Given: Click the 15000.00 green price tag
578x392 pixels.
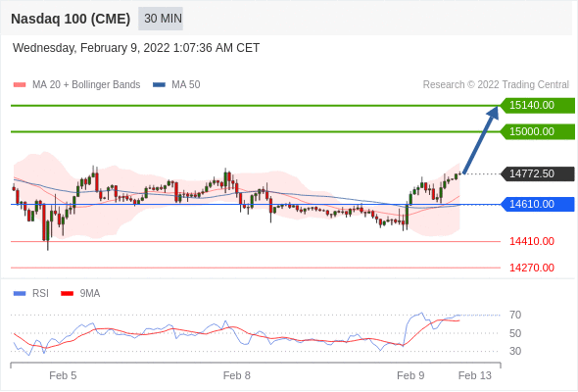Looking at the screenshot, I should point(538,131).
